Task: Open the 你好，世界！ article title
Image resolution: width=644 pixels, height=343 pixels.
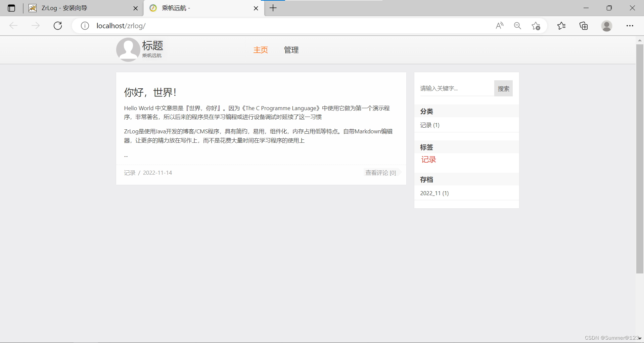Action: tap(150, 92)
